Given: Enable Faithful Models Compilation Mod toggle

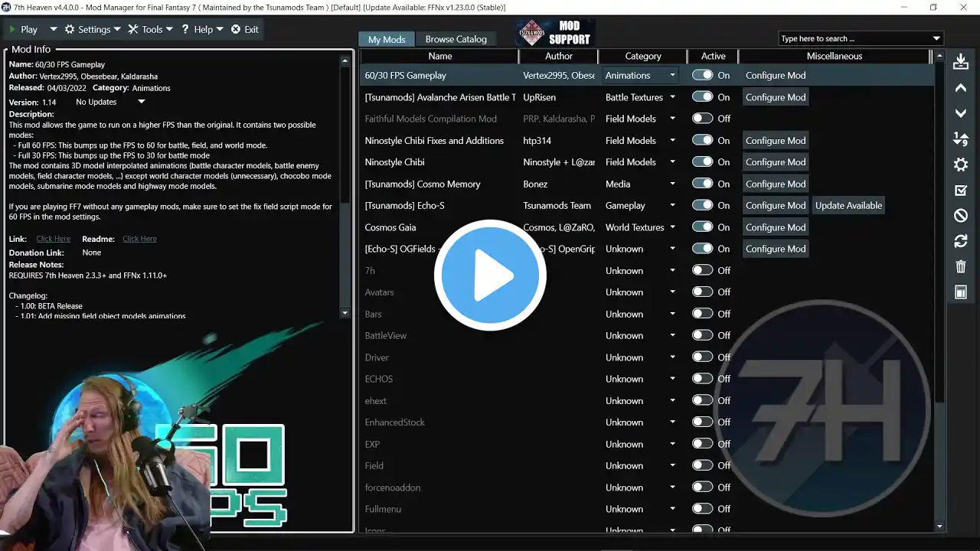Looking at the screenshot, I should tap(702, 119).
